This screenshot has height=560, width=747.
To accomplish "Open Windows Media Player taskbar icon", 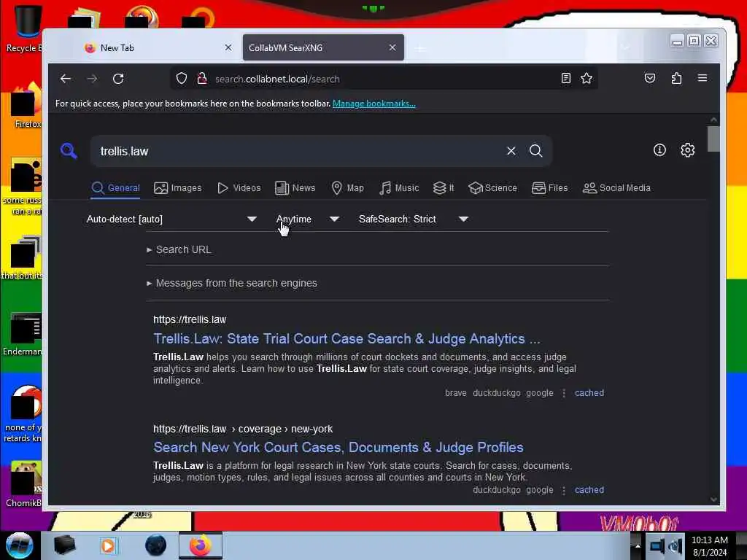I will point(108,545).
